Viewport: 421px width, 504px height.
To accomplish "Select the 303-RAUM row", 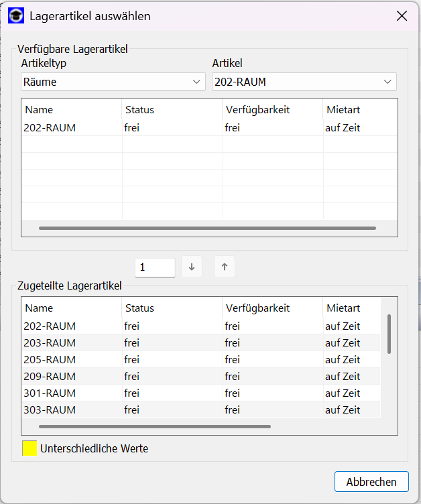I will (201, 409).
